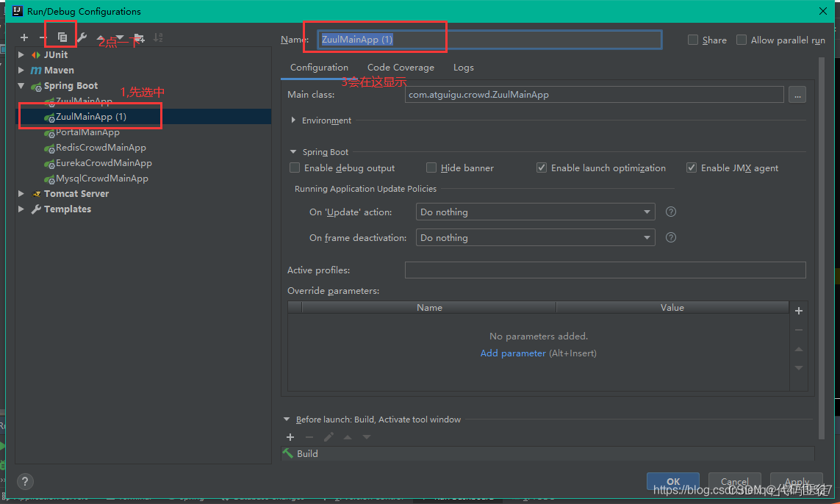Screen dimensions: 840x504
Task: Select the Build launch task row
Action: pos(548,453)
